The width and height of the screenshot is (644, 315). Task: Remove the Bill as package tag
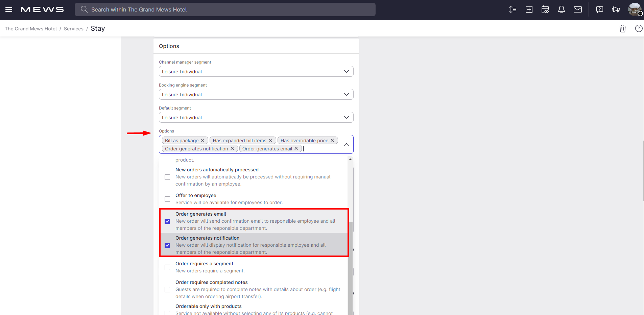202,140
